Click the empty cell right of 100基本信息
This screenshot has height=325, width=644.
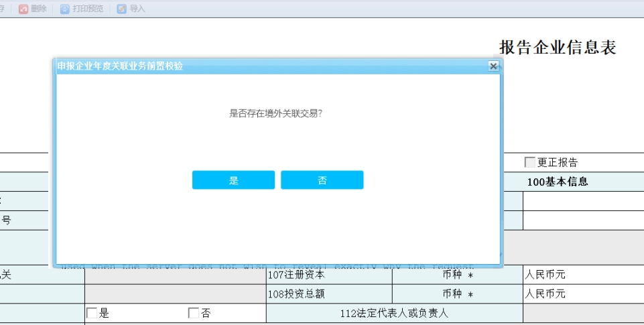(x=582, y=201)
